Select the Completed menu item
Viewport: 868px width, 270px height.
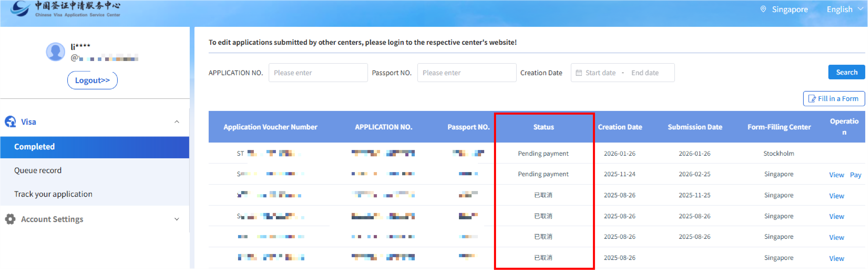[x=34, y=147]
